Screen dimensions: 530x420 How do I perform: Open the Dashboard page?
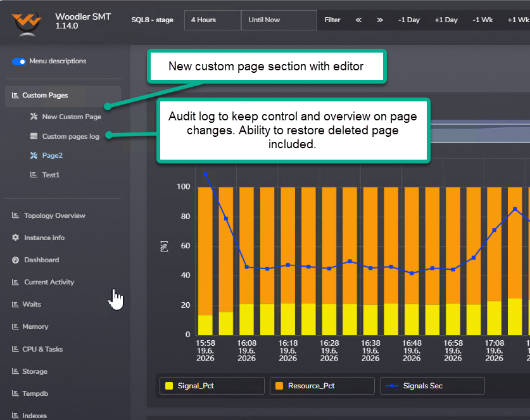coord(42,260)
